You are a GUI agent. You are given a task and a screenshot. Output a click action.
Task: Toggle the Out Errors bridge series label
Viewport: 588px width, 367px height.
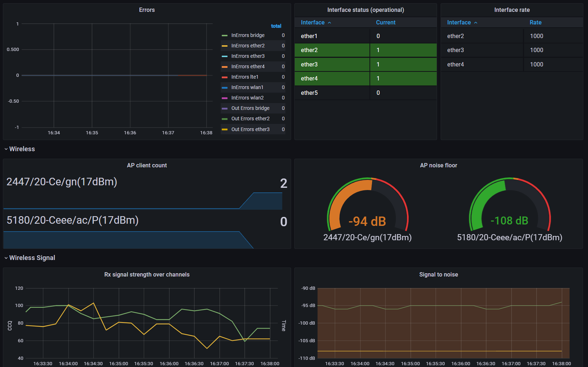click(x=250, y=108)
